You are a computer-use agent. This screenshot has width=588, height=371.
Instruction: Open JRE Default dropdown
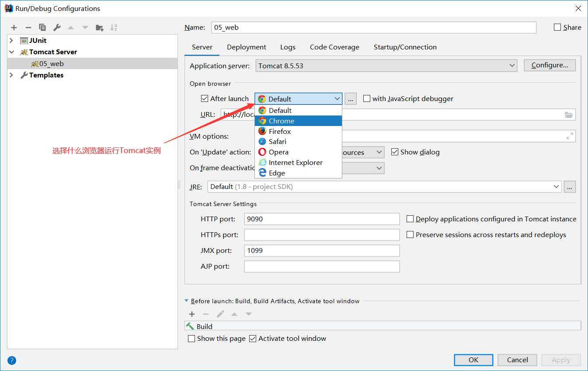385,187
